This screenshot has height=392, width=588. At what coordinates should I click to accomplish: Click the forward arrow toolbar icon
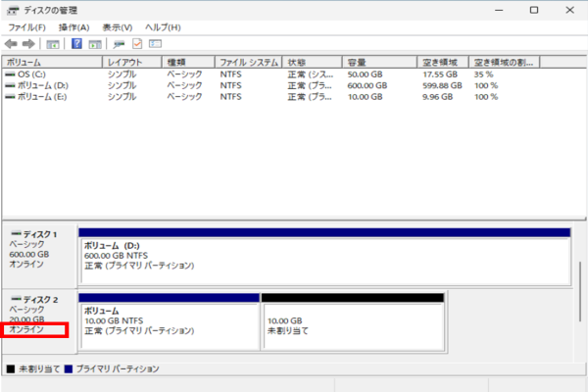pos(28,44)
